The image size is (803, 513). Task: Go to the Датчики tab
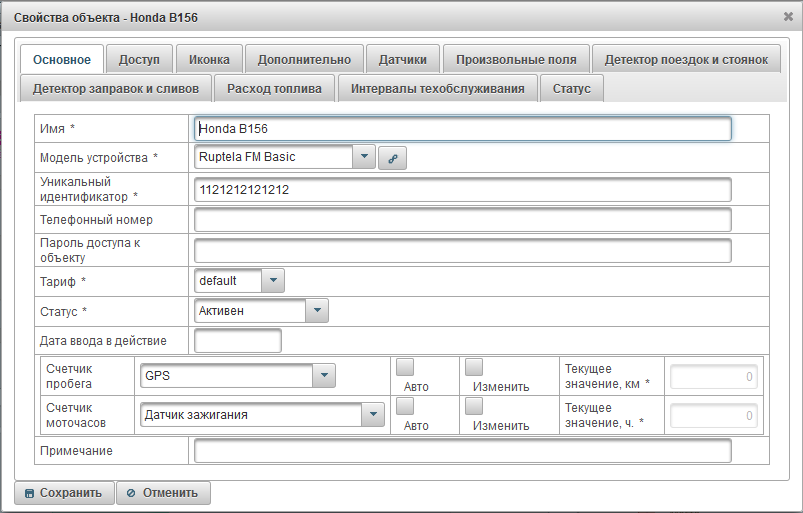402,60
